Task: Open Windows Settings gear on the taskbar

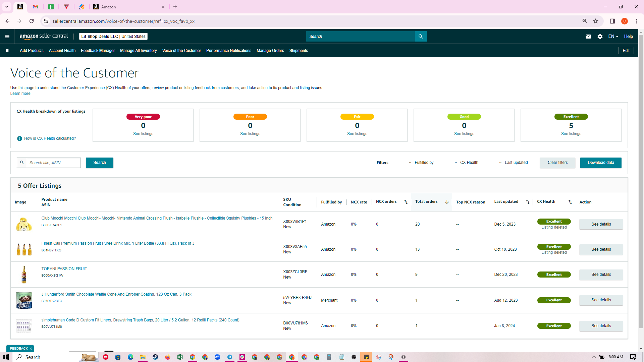Action: point(404,357)
